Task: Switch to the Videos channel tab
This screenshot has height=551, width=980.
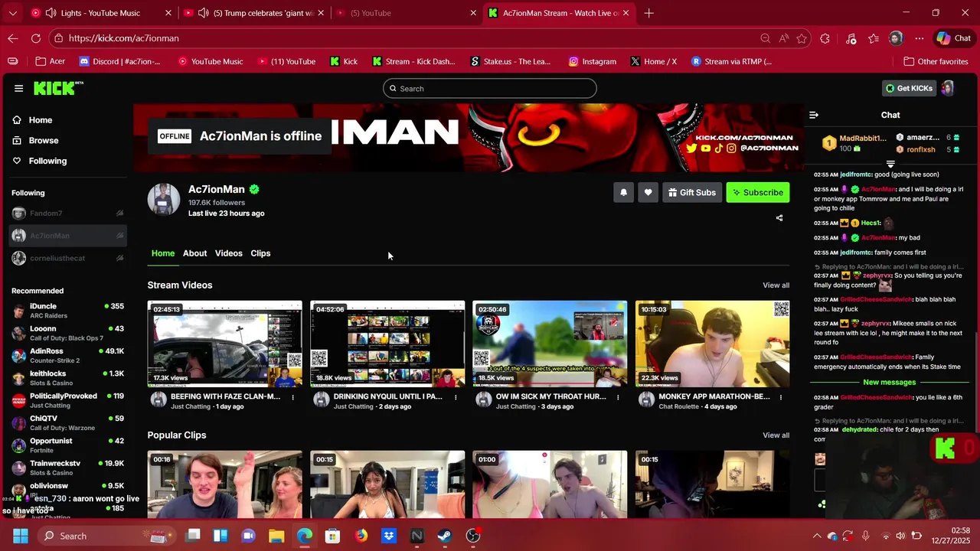Action: [x=228, y=253]
